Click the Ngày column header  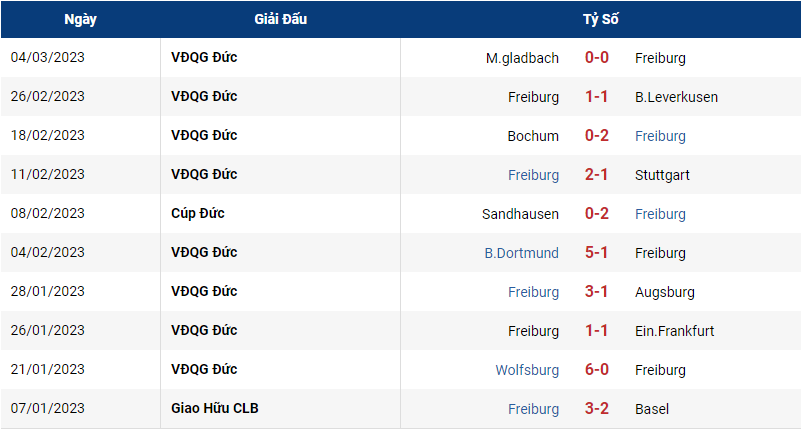(x=80, y=19)
